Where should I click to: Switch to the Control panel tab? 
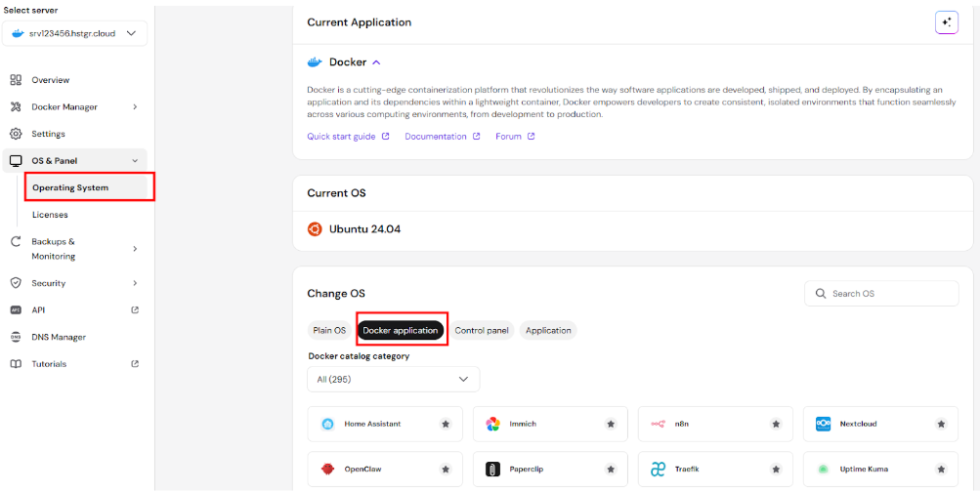[482, 330]
